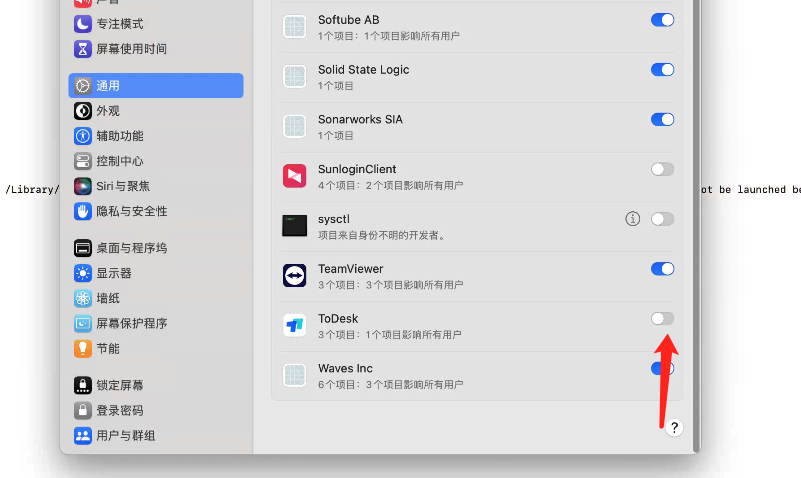Open 屏幕保护程序 (Screen Saver) in the sidebar

click(156, 323)
